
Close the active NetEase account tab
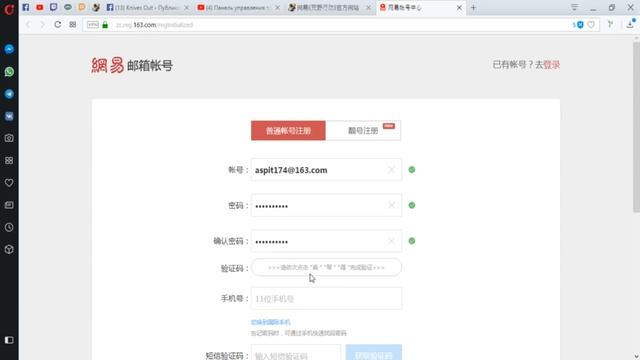pyautogui.click(x=459, y=8)
